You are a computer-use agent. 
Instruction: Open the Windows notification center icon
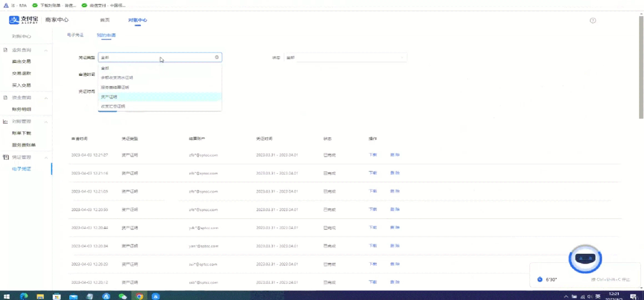coord(633,296)
